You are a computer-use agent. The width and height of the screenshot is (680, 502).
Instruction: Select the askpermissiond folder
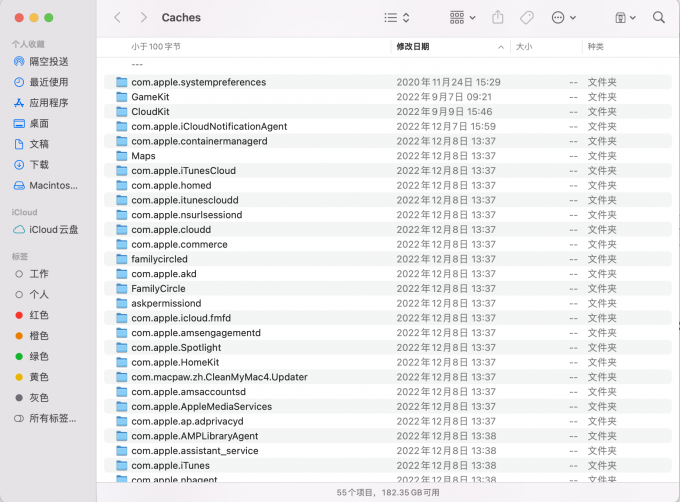[388, 303]
